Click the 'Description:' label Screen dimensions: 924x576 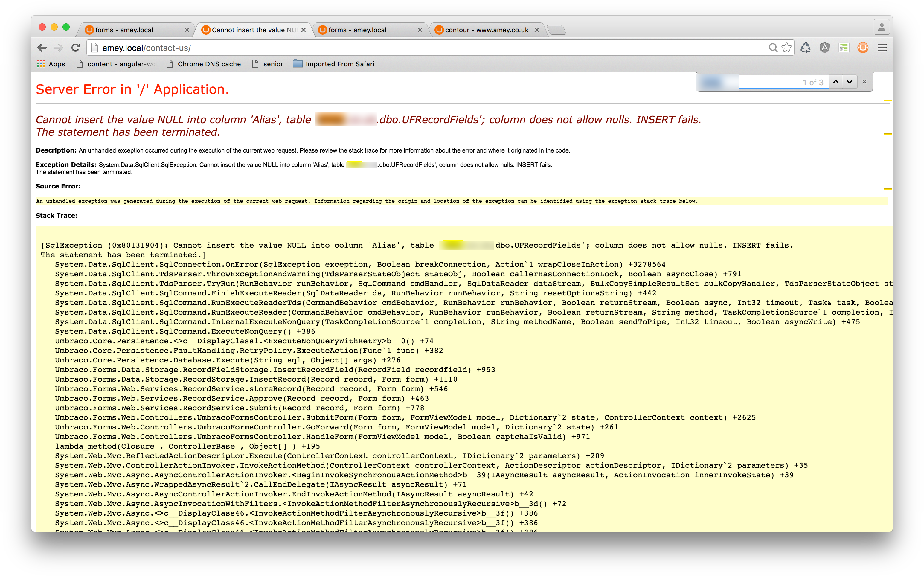[56, 150]
